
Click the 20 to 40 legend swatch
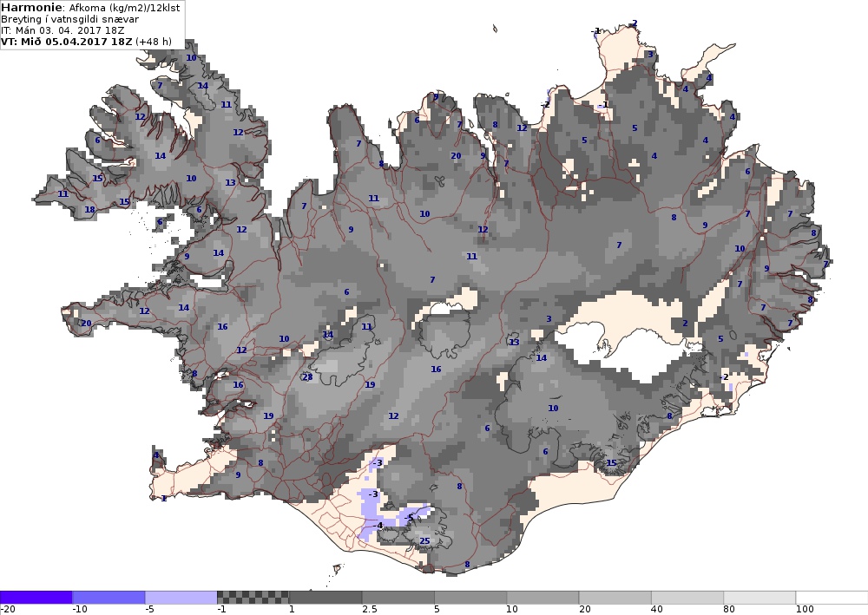(615, 598)
